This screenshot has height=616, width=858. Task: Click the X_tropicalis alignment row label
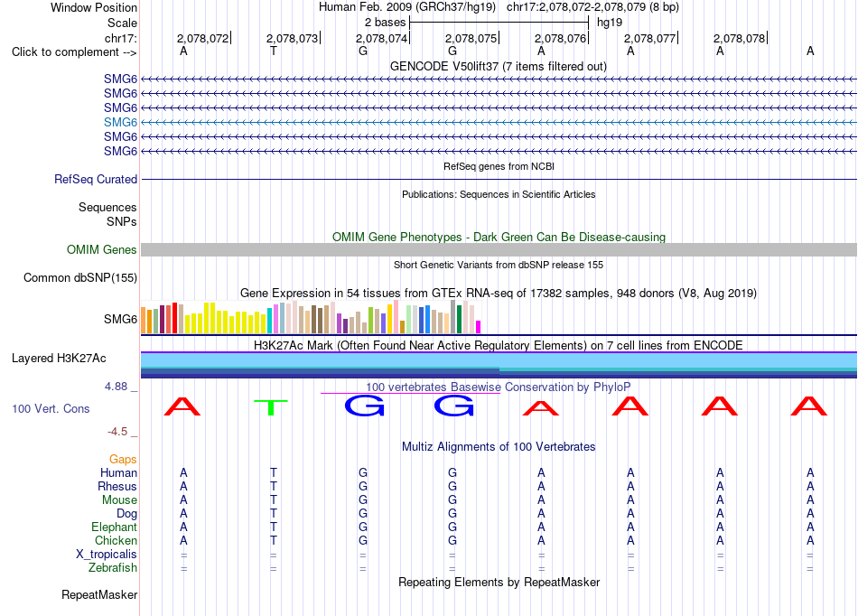click(107, 555)
